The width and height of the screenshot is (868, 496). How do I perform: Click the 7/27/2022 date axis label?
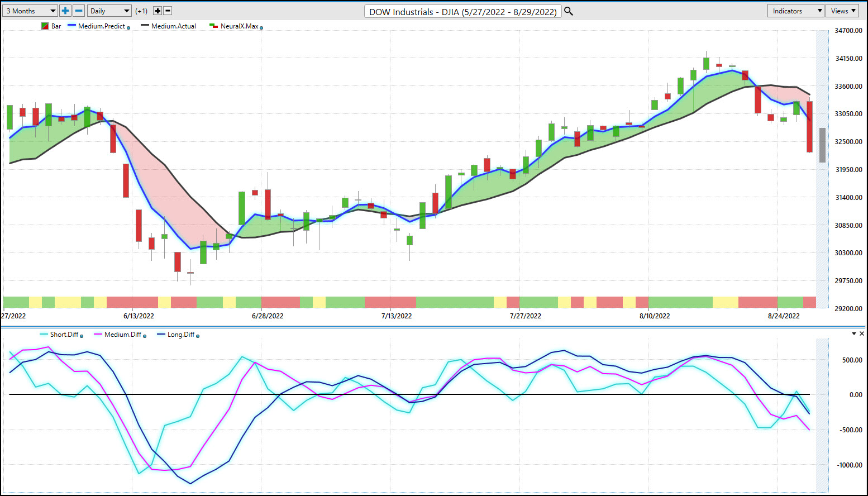click(x=526, y=316)
